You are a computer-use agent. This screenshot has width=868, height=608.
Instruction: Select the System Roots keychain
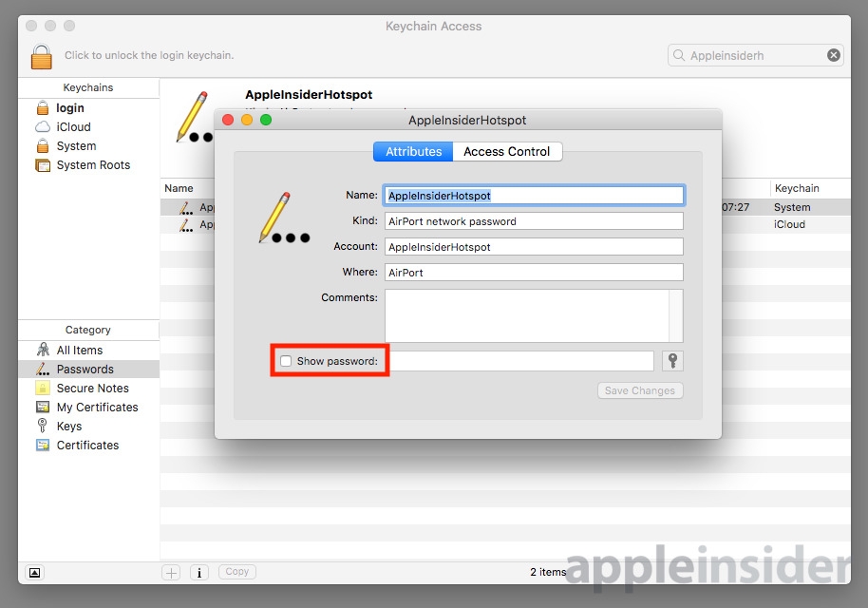(92, 165)
